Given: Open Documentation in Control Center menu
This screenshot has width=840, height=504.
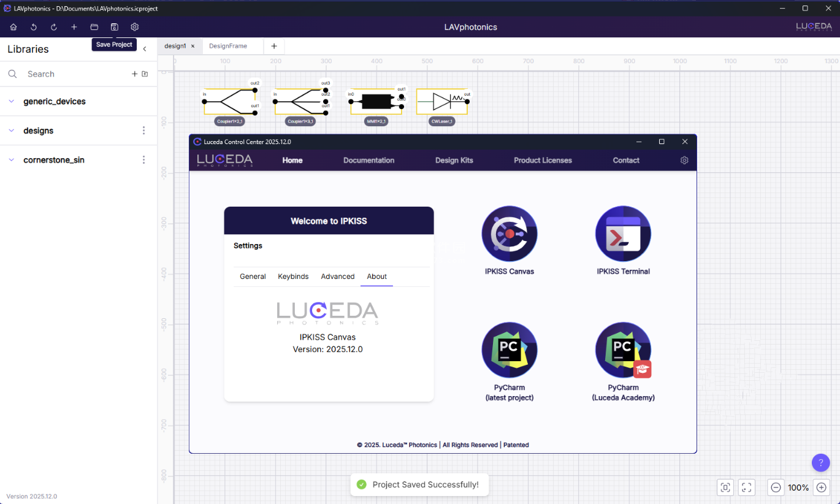Looking at the screenshot, I should (368, 160).
